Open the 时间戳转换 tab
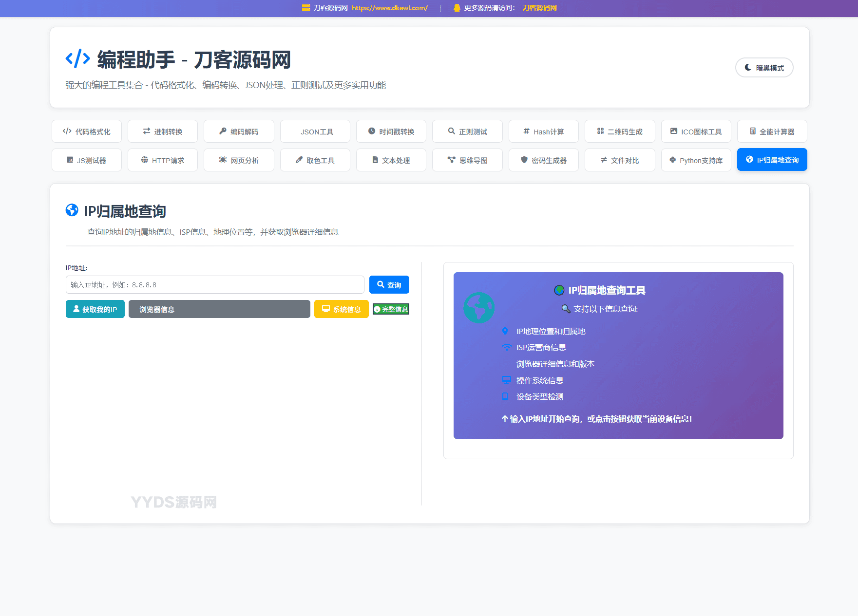This screenshot has width=858, height=616. pos(391,131)
